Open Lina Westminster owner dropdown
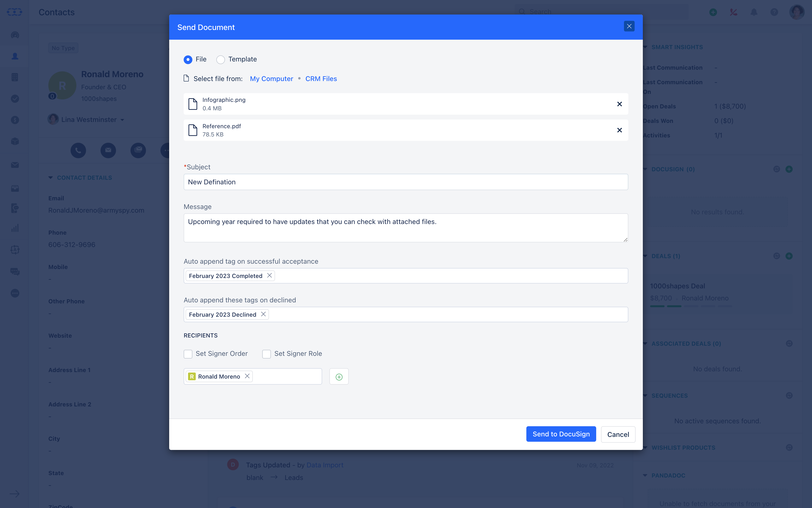This screenshot has width=812, height=508. (x=87, y=120)
